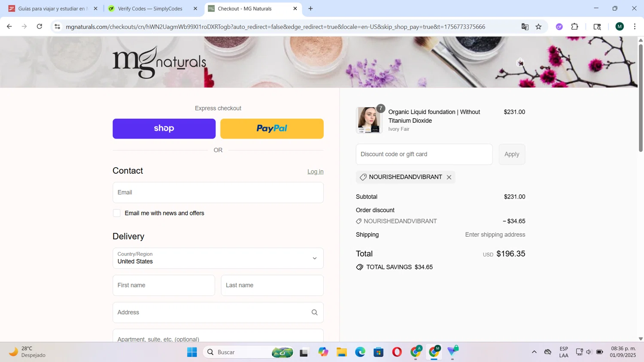Click the TOTAL SAVINGS $34.65 text
644x362 pixels.
399,267
